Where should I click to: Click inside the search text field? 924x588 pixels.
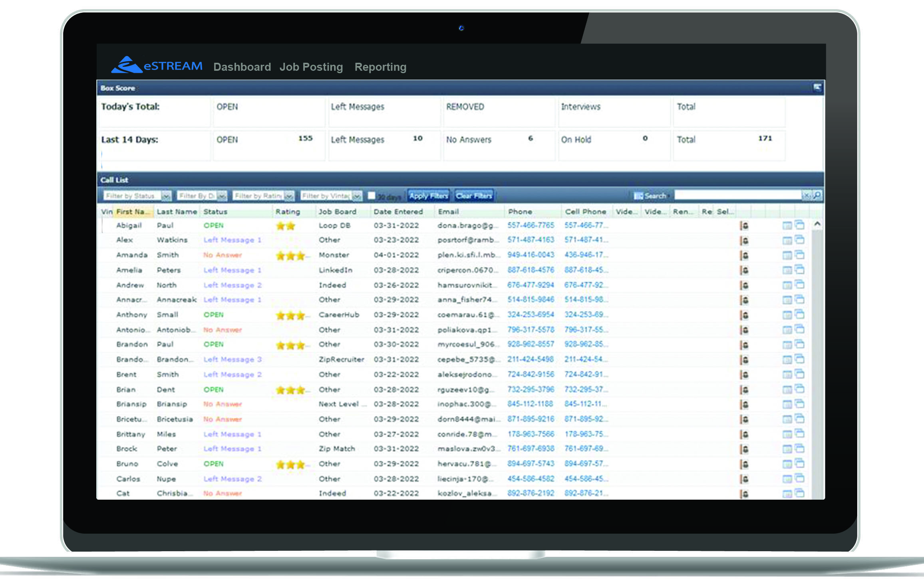(737, 195)
